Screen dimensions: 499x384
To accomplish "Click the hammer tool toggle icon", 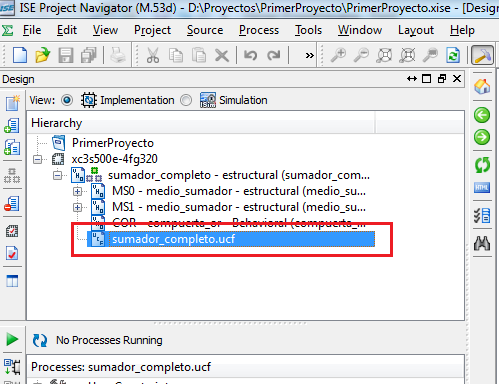I will (x=482, y=55).
